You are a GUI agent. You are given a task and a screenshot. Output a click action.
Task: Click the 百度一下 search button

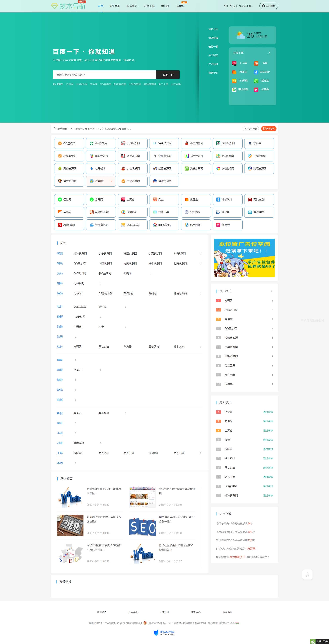[168, 75]
